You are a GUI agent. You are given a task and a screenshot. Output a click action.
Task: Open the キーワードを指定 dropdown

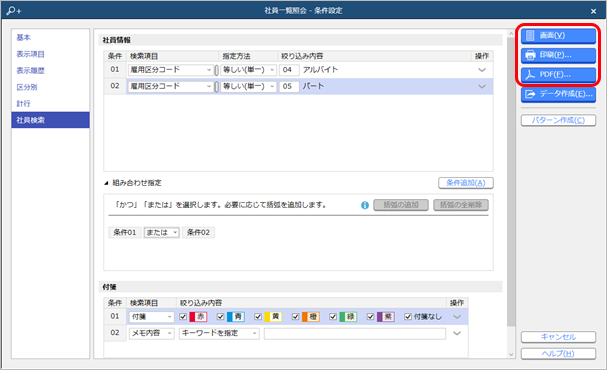point(219,333)
